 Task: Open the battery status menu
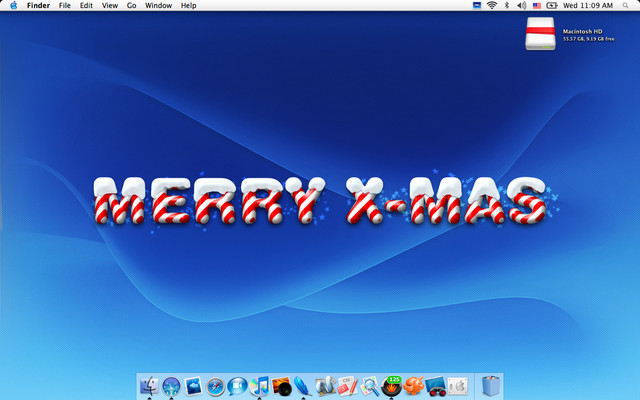[x=552, y=5]
